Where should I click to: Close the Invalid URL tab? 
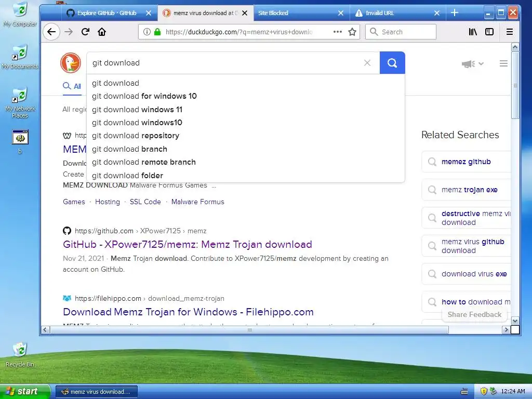tap(437, 13)
